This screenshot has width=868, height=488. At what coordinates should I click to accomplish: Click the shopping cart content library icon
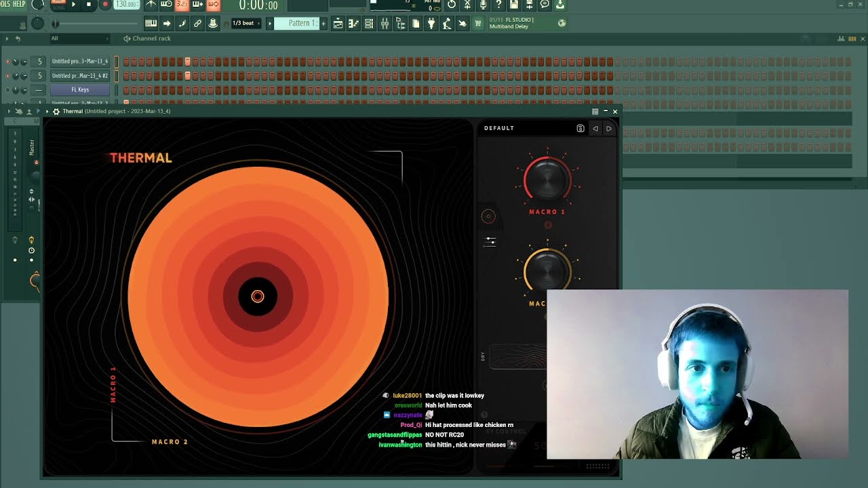(x=478, y=23)
